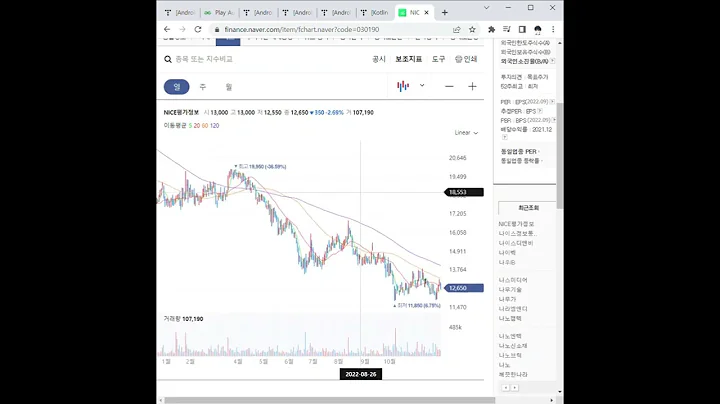Share this page using the share icon
The image size is (720, 404).
tap(456, 29)
